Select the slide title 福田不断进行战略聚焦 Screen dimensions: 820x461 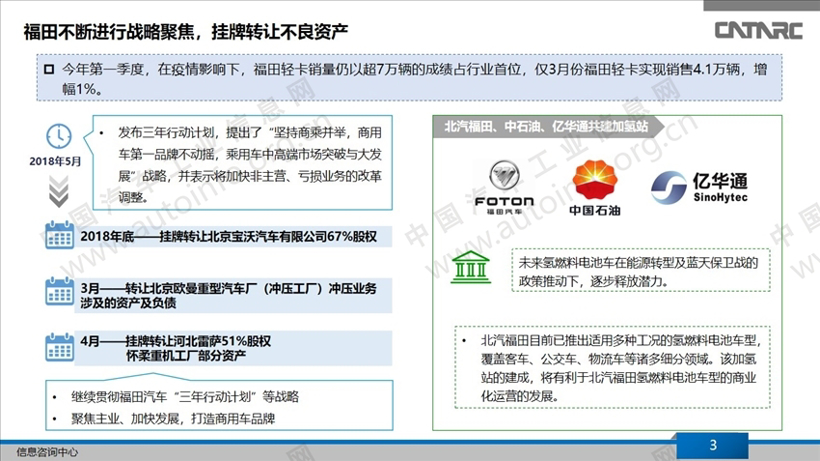tap(186, 31)
